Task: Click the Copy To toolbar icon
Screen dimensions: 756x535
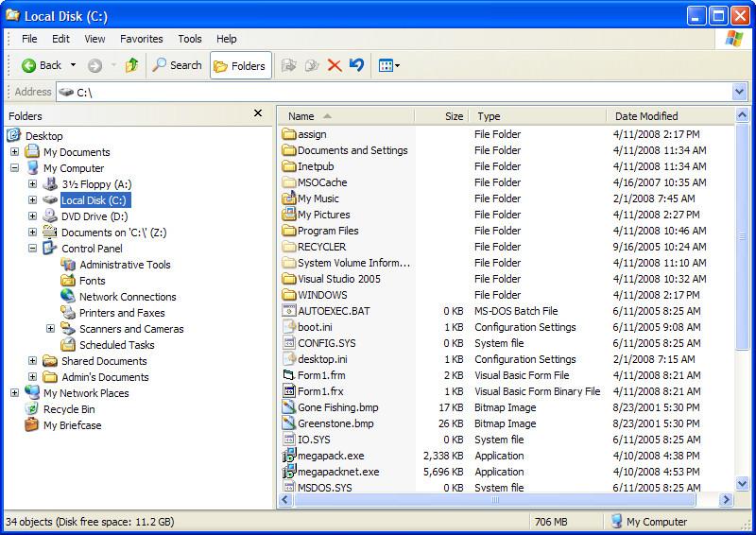Action: (x=312, y=65)
